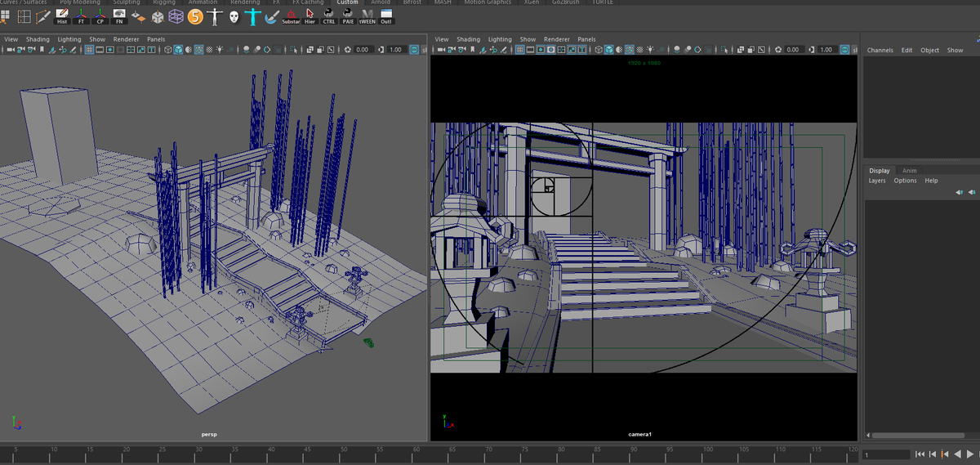The width and height of the screenshot is (980, 465).
Task: Click the tWEEN shelf button
Action: (x=367, y=16)
